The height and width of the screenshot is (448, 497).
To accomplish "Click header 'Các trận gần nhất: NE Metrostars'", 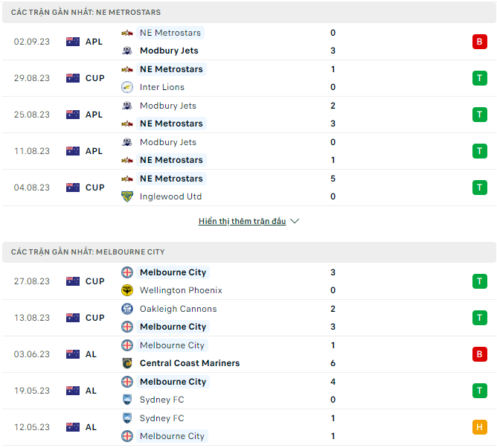I will (x=86, y=13).
